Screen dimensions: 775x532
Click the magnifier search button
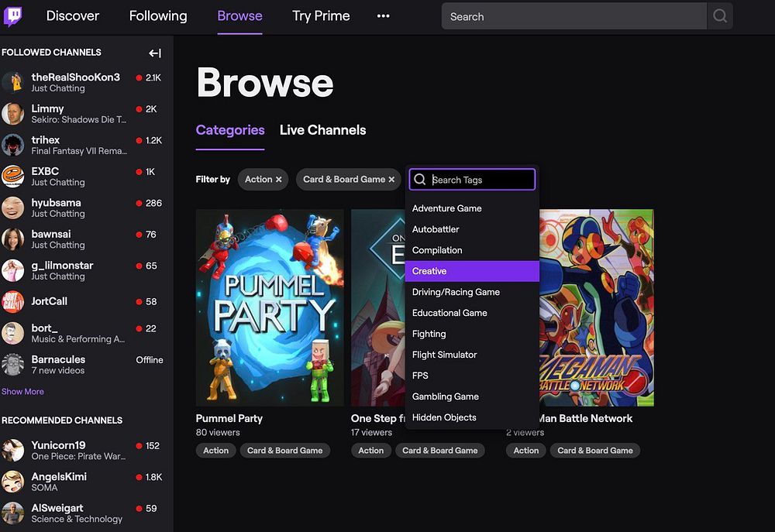720,16
